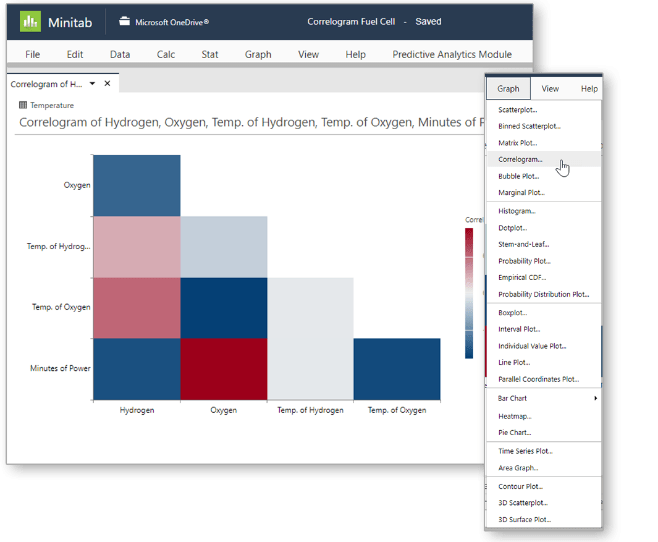
Task: Click the Correlogram Fuel Cell project title
Action: point(351,21)
